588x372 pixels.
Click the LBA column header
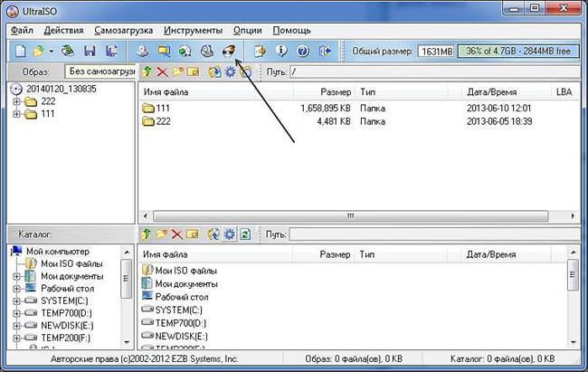tap(564, 92)
